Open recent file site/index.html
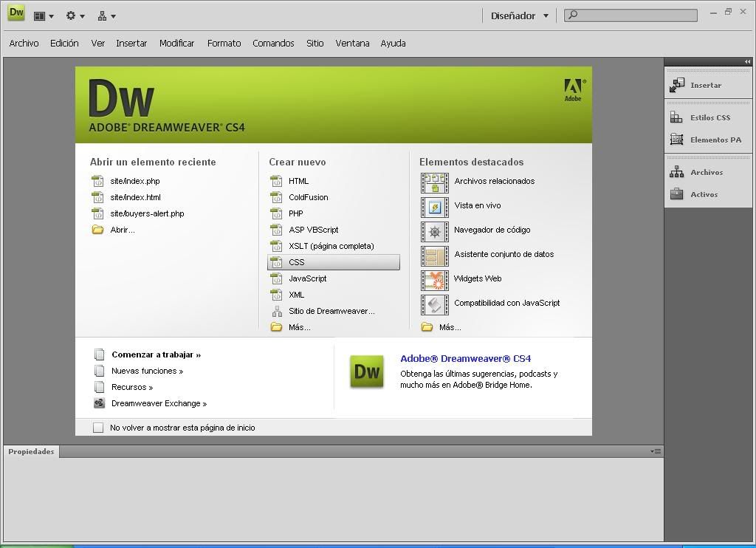This screenshot has width=756, height=548. [136, 197]
